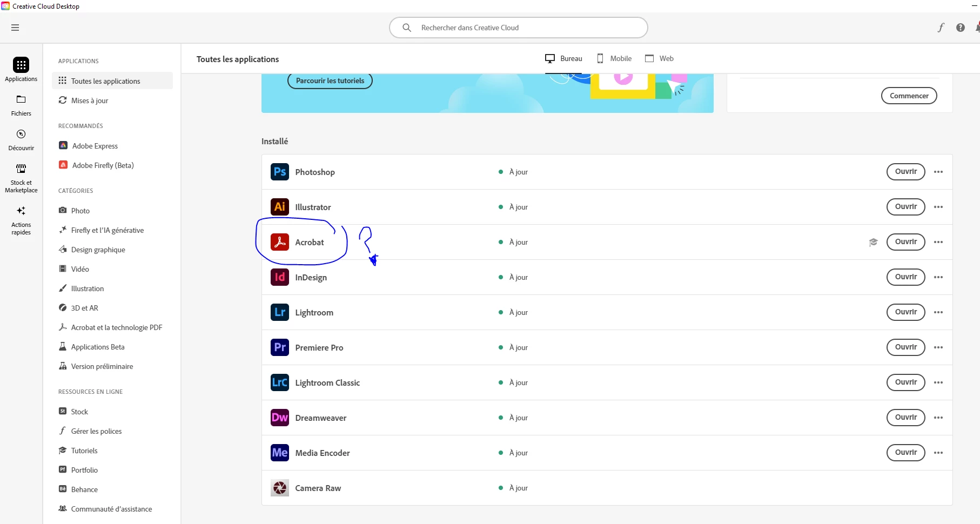Open the hamburger menu icon
The width and height of the screenshot is (980, 524).
click(15, 28)
